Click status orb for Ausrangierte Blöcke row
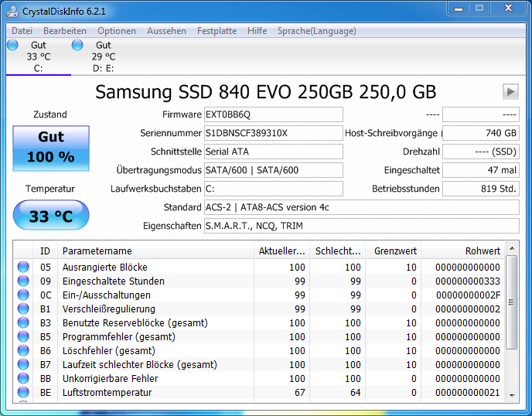This screenshot has width=532, height=416. [x=23, y=267]
